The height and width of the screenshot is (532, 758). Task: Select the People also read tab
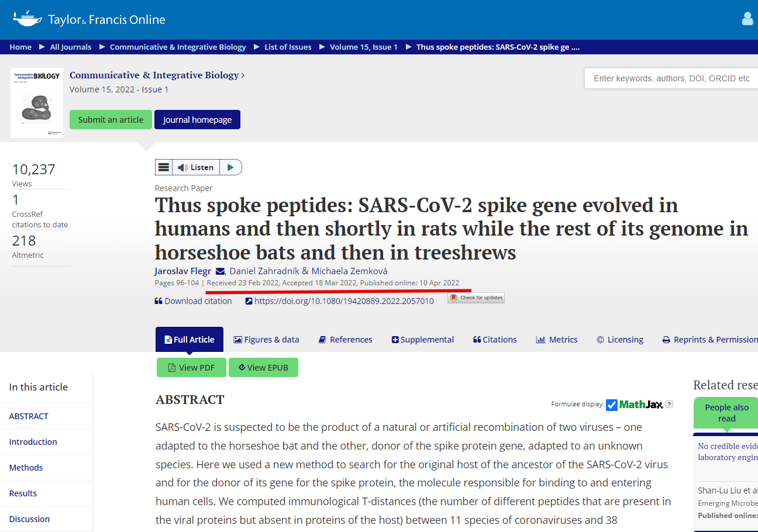(726, 413)
